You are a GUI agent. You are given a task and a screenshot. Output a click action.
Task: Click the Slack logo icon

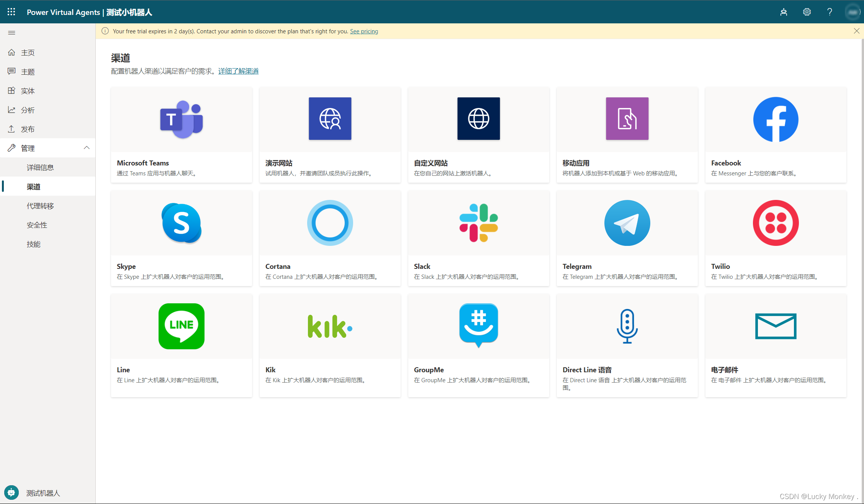[x=479, y=223]
